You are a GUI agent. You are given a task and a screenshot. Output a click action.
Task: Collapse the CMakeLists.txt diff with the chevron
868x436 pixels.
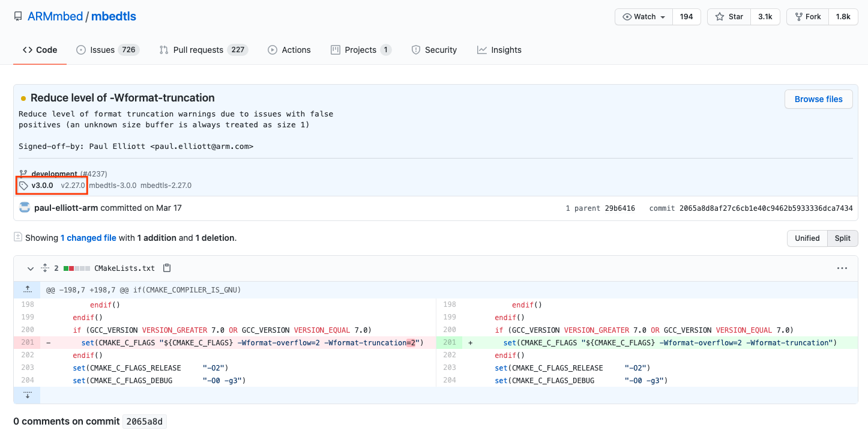(x=30, y=268)
